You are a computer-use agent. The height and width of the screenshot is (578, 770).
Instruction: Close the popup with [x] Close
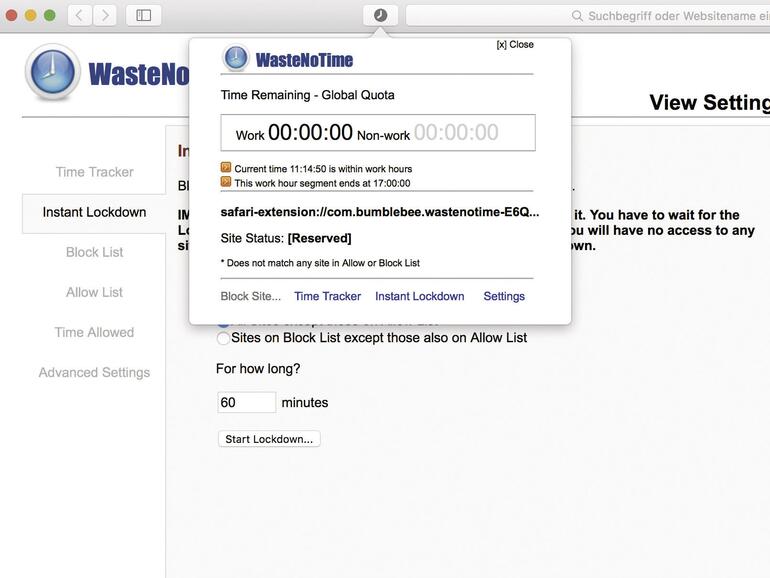[515, 45]
